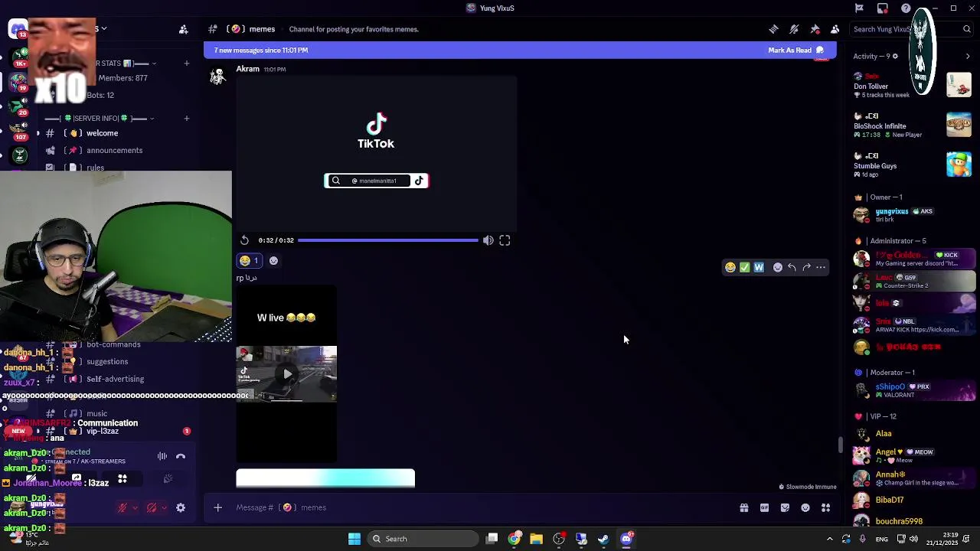Open File Explorer from taskbar

pos(536,539)
